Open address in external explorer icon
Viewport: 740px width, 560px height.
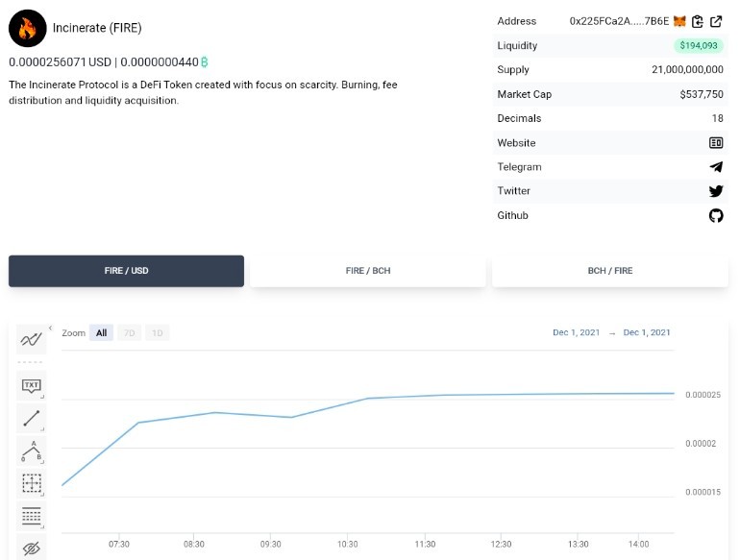click(x=716, y=21)
